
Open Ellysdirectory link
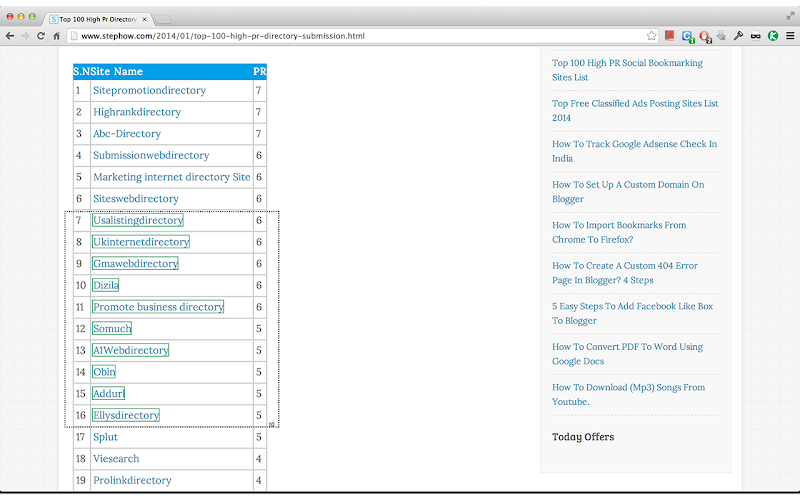(126, 415)
